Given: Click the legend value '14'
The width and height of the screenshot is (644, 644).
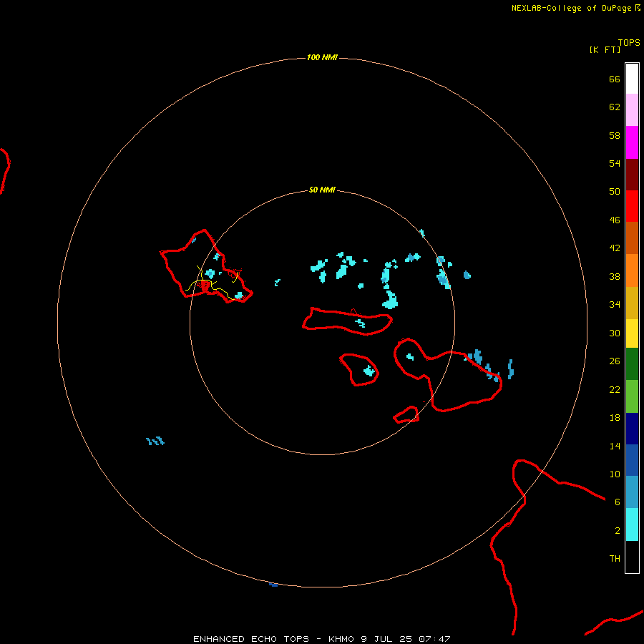Looking at the screenshot, I should point(615,446).
